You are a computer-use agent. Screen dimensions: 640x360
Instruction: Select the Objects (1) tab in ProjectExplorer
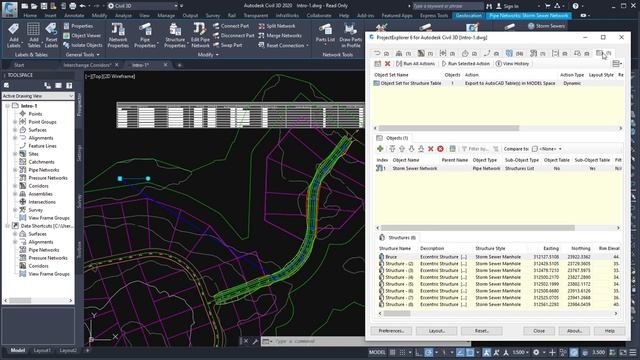(x=393, y=138)
